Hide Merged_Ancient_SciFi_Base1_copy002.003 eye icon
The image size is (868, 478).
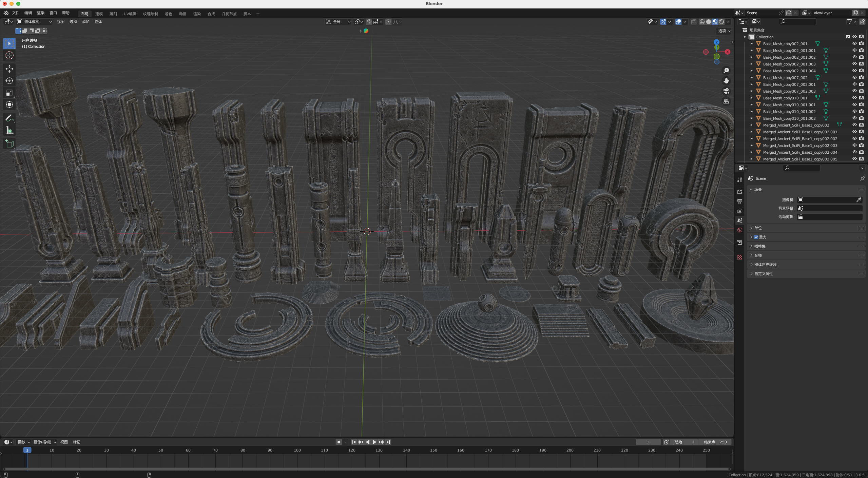coord(854,145)
